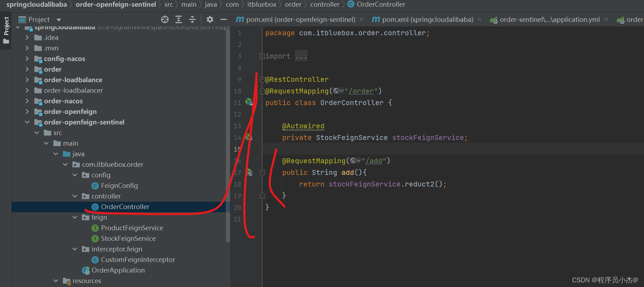Click the pom.xml Maven icon in first tab
Viewport: 644px width, 287px height.
tap(240, 20)
